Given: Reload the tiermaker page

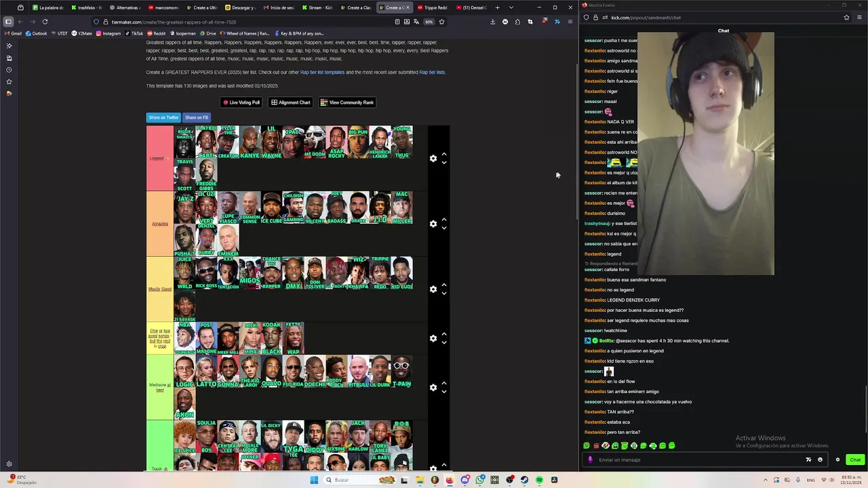Looking at the screenshot, I should 45,22.
